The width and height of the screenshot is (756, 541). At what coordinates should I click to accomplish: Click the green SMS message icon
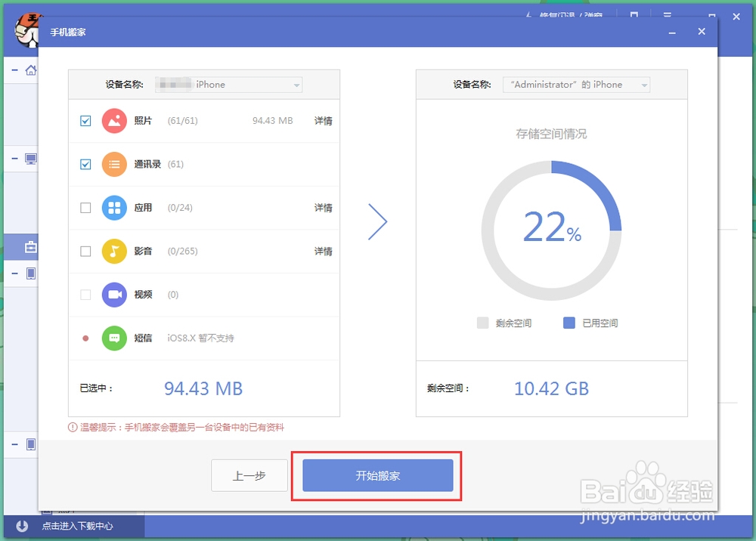[114, 338]
